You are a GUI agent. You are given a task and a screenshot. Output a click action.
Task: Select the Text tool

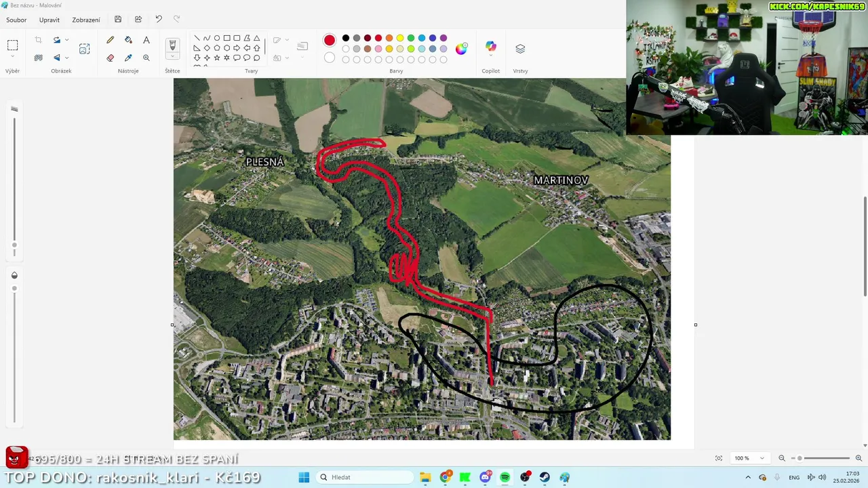click(146, 40)
